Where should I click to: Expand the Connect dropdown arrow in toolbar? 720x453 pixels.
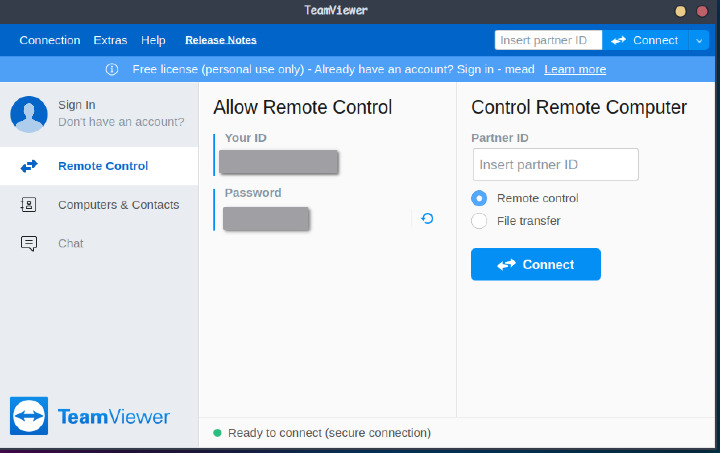tap(699, 40)
